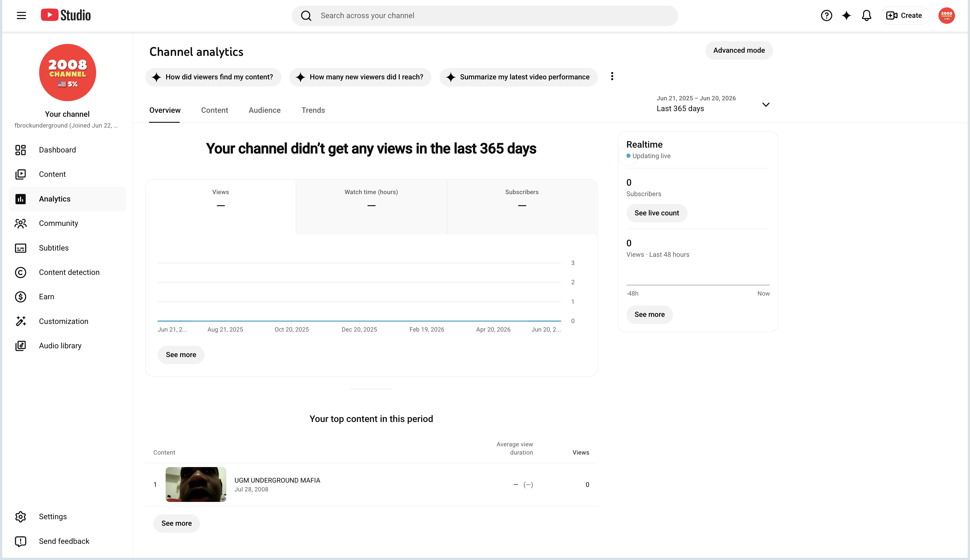The width and height of the screenshot is (970, 560).
Task: Click See more in the Realtime card
Action: click(x=650, y=315)
